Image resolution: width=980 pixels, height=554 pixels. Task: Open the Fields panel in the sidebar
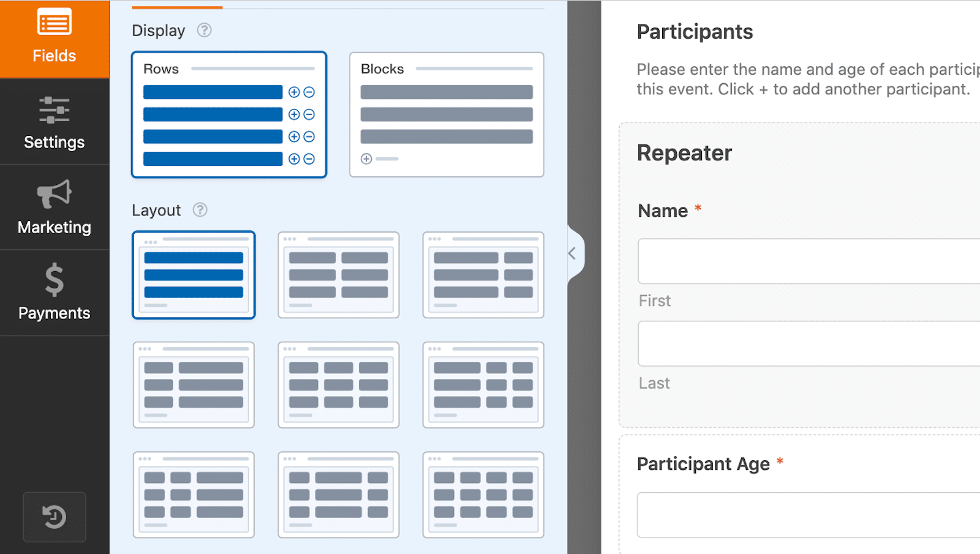click(55, 39)
